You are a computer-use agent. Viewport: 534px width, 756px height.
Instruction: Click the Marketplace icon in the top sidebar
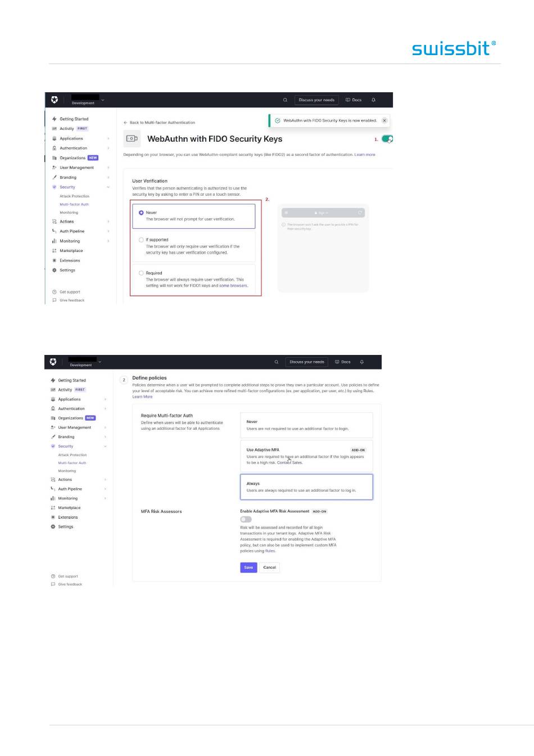pos(55,251)
